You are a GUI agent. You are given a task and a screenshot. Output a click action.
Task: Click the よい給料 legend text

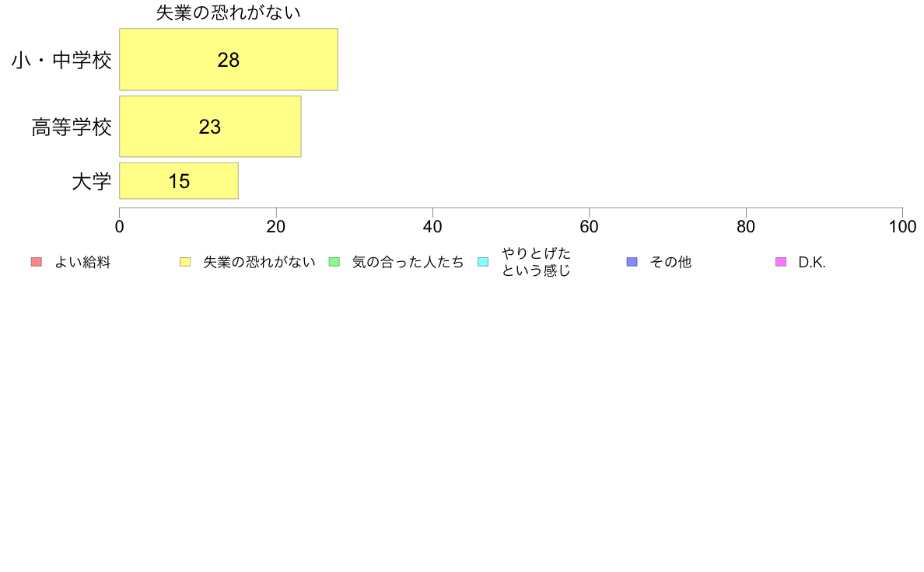pos(82,263)
